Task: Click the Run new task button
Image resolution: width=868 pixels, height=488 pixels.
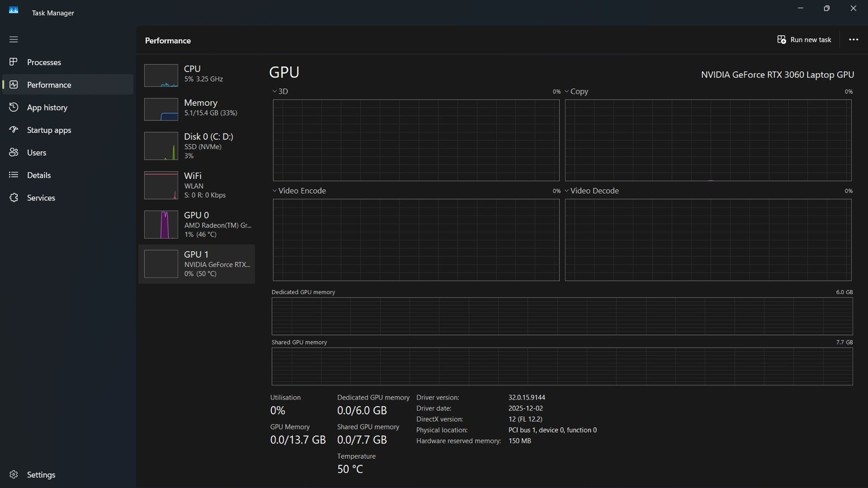Action: click(x=804, y=40)
